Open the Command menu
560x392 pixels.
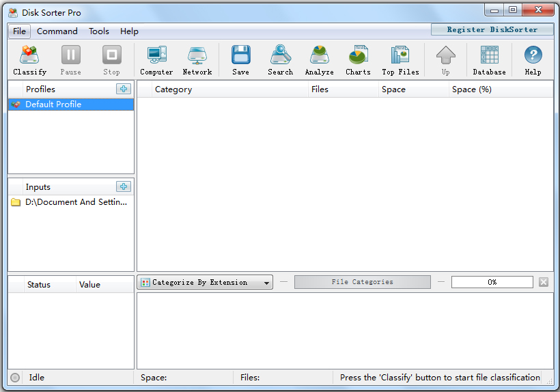point(57,31)
